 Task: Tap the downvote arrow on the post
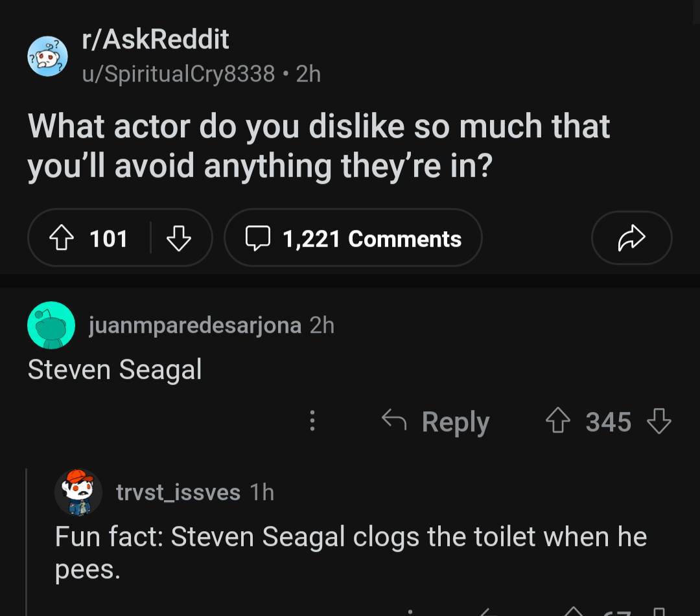(x=180, y=238)
